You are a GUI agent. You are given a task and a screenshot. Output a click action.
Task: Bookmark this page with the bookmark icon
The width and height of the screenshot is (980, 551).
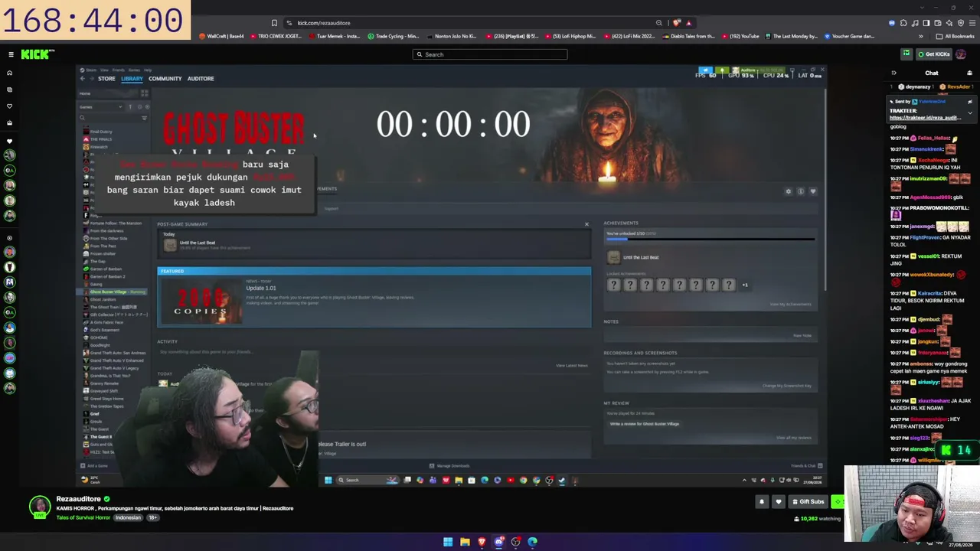click(x=274, y=23)
